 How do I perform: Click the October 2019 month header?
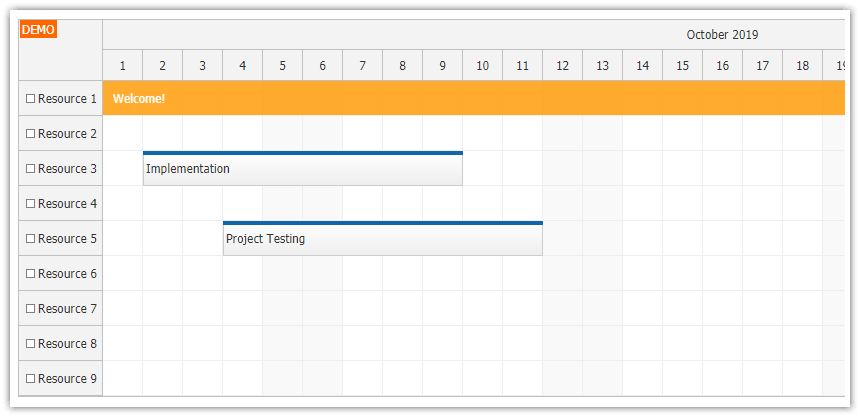pos(722,35)
